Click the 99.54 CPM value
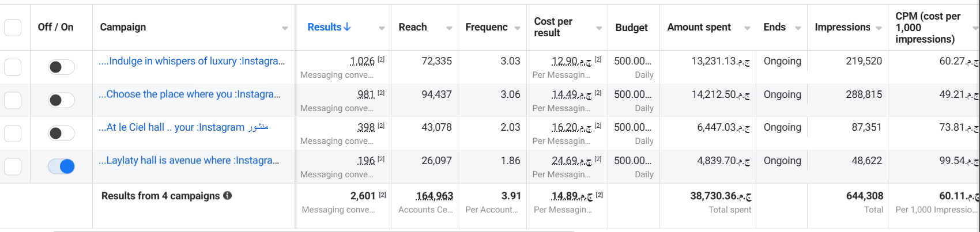 [x=959, y=161]
